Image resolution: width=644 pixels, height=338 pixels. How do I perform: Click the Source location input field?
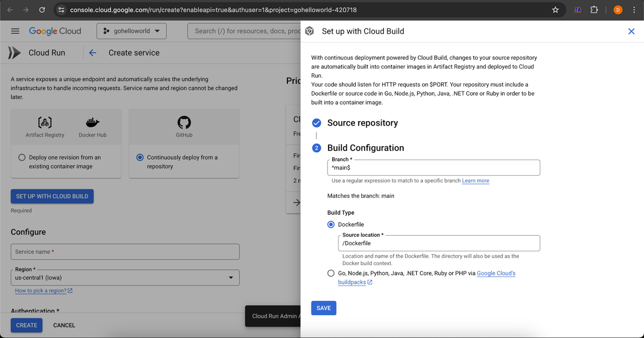(x=439, y=243)
